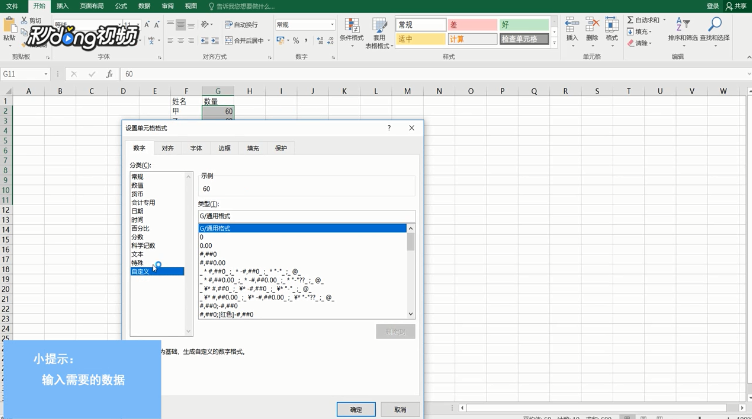The height and width of the screenshot is (419, 752).
Task: Apply the 差 (Bad) cell style
Action: coord(472,24)
